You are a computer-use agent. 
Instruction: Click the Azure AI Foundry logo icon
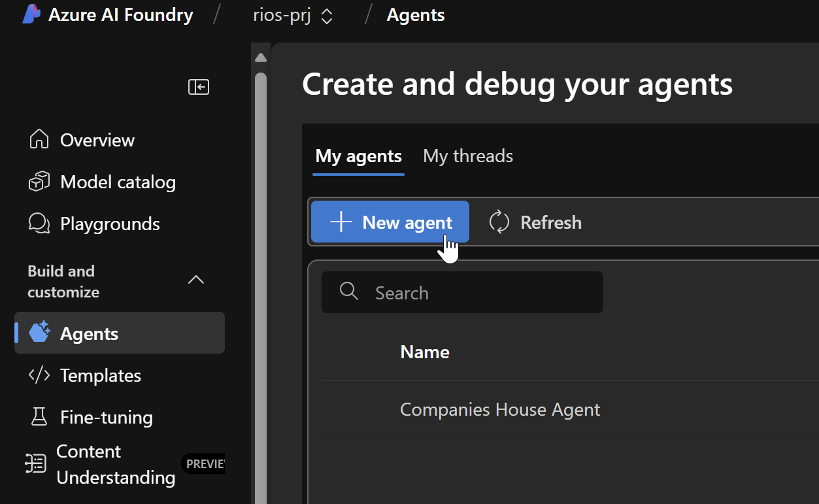[x=32, y=14]
